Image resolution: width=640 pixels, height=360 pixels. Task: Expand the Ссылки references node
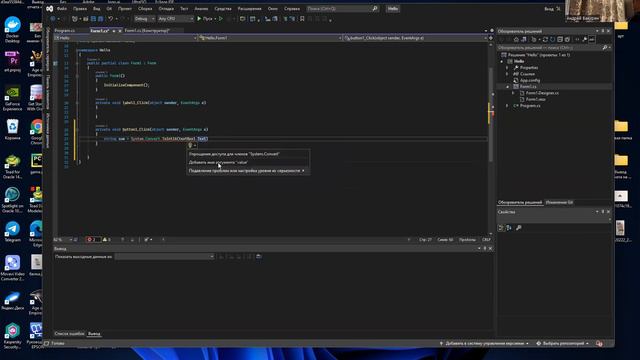[x=507, y=74]
